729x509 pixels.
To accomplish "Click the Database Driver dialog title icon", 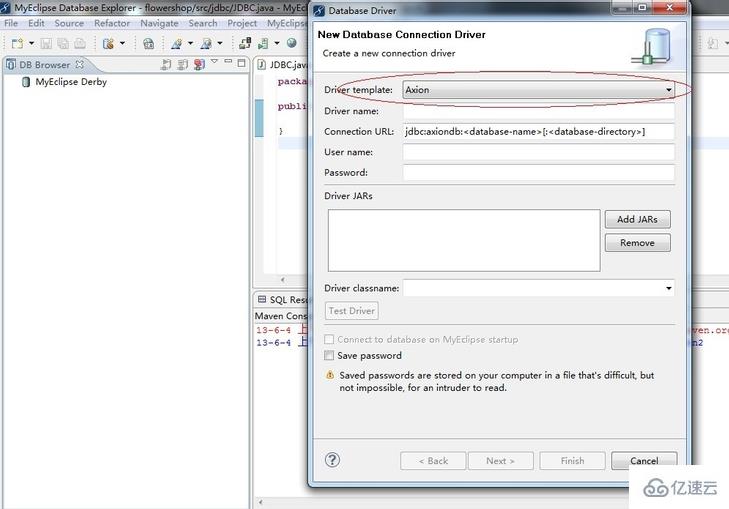I will (319, 10).
